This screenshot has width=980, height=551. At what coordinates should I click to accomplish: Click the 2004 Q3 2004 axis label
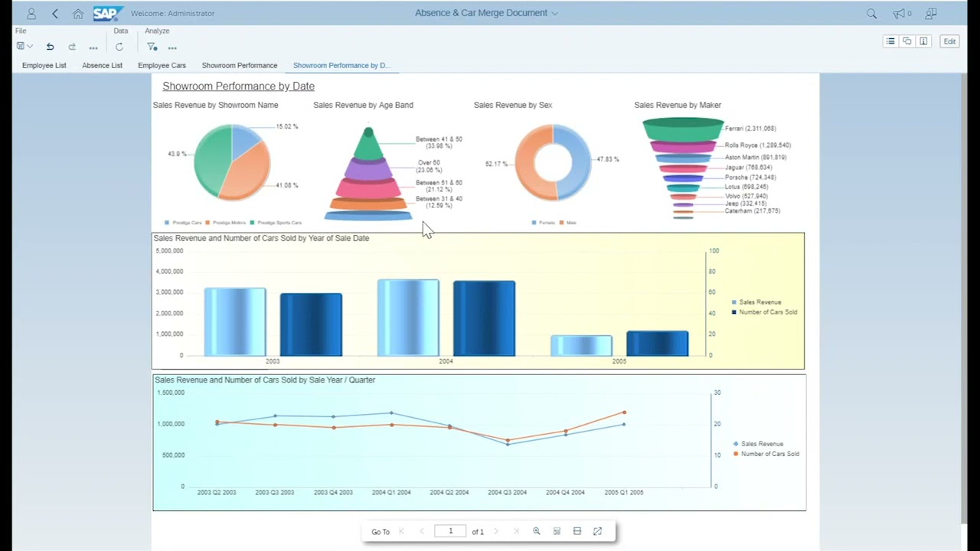tap(507, 493)
